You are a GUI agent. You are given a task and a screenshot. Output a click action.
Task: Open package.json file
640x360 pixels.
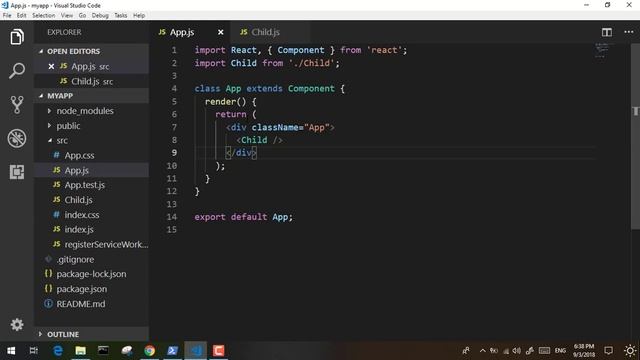click(91, 289)
